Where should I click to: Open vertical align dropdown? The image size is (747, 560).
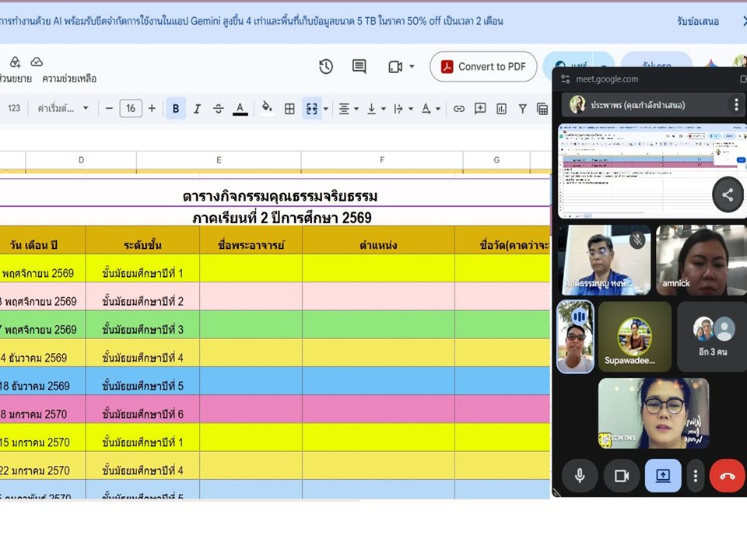(x=376, y=109)
